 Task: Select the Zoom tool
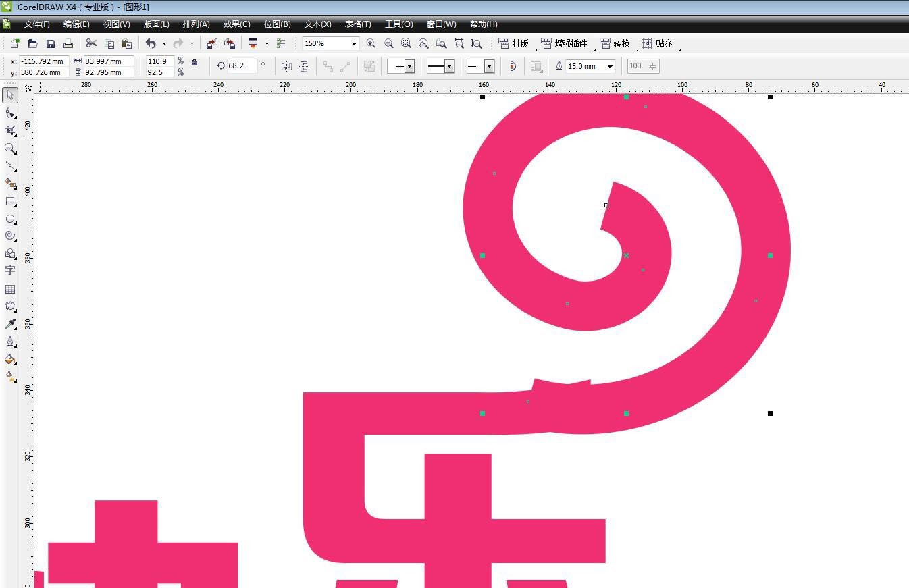coord(10,149)
